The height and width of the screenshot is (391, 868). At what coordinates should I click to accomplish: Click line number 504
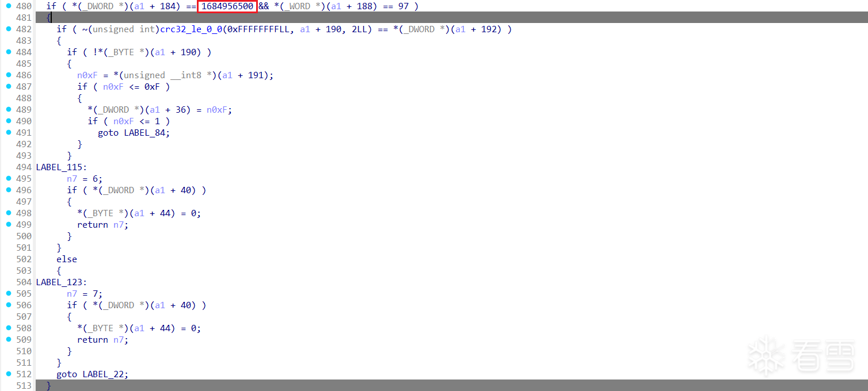pos(24,282)
